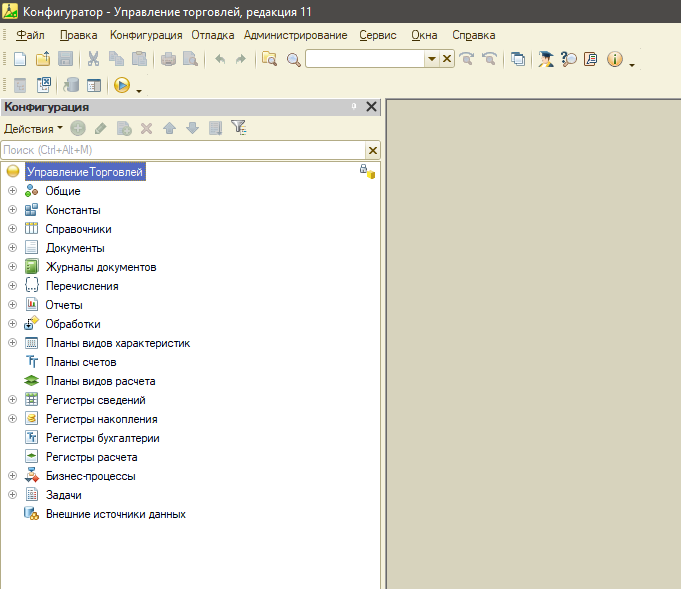Screen dimensions: 681x589
Task: Open the Файл menu
Action: (30, 35)
